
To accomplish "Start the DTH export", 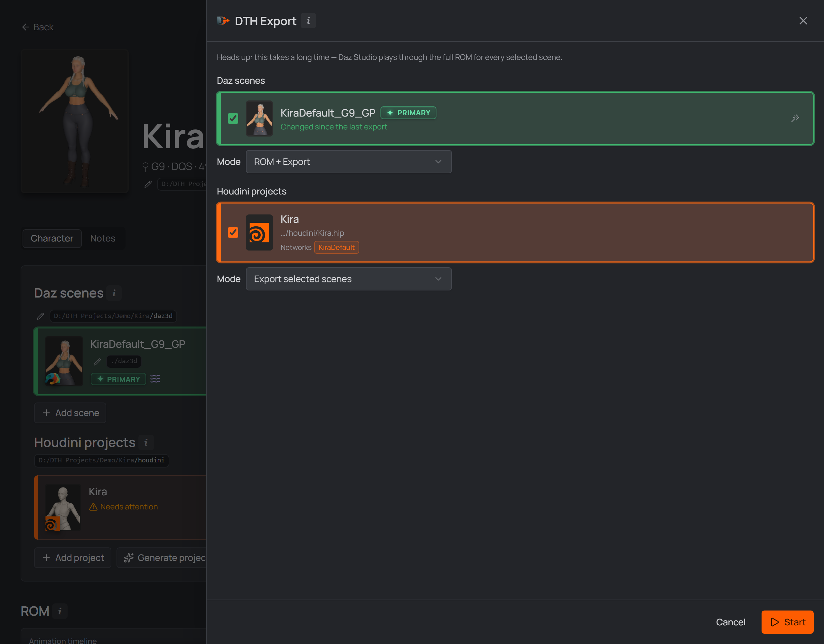I will tap(787, 622).
